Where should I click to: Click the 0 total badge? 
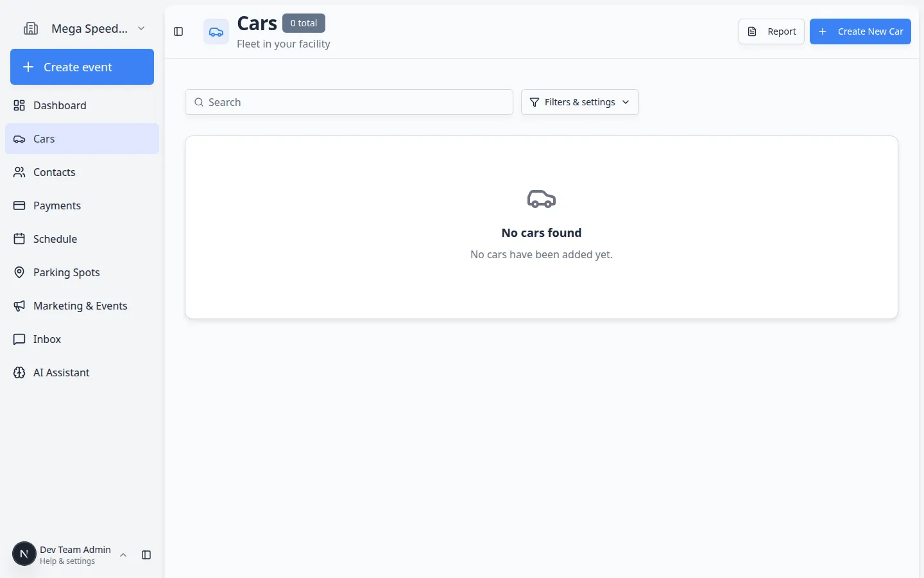click(x=304, y=23)
